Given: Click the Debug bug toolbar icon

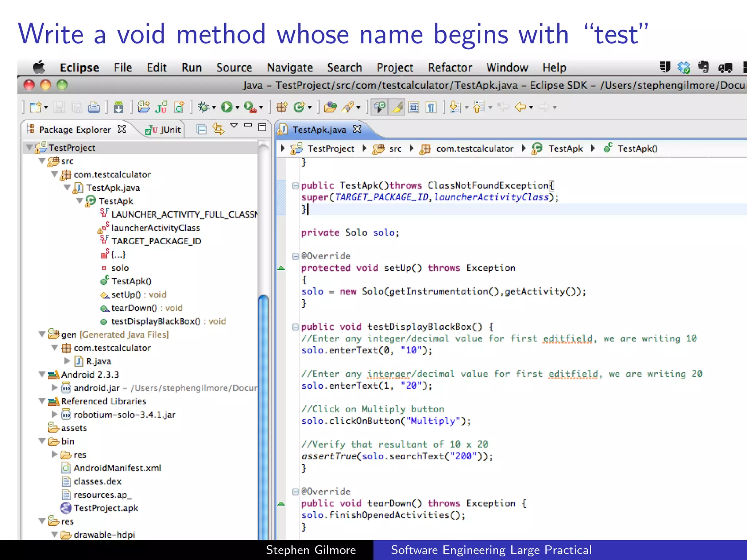Looking at the screenshot, I should point(204,107).
